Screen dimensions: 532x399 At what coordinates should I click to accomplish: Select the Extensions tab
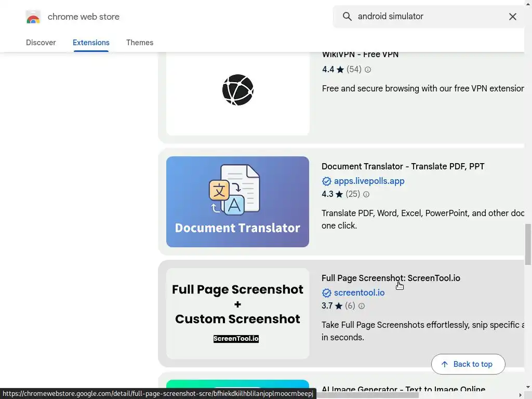click(91, 43)
